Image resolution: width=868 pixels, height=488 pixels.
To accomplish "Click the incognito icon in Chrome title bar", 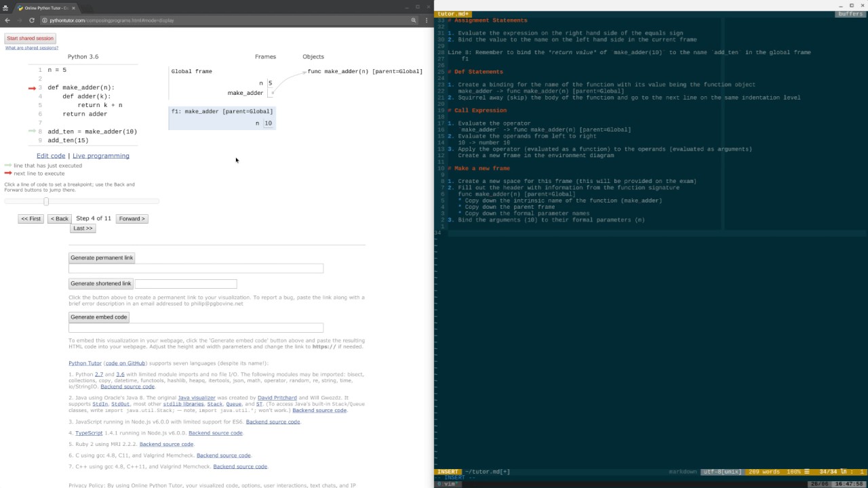I will click(5, 7).
